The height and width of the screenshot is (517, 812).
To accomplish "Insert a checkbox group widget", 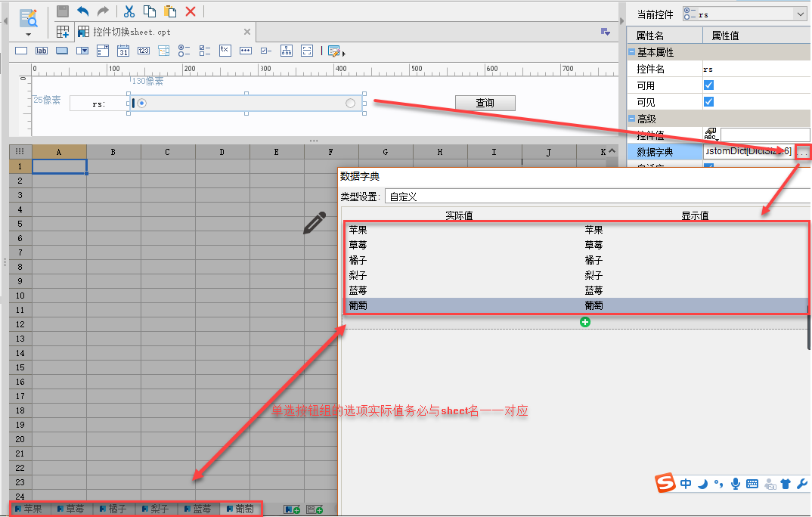I will (205, 51).
